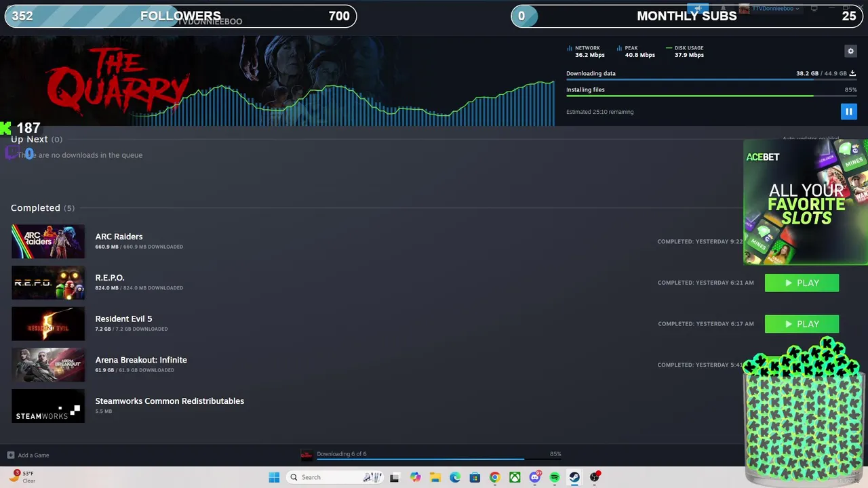868x488 pixels.
Task: Open Discord from taskbar
Action: [x=535, y=477]
